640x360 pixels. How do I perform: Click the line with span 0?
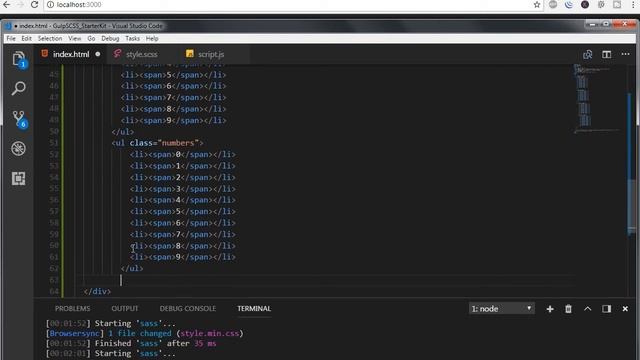(182, 154)
